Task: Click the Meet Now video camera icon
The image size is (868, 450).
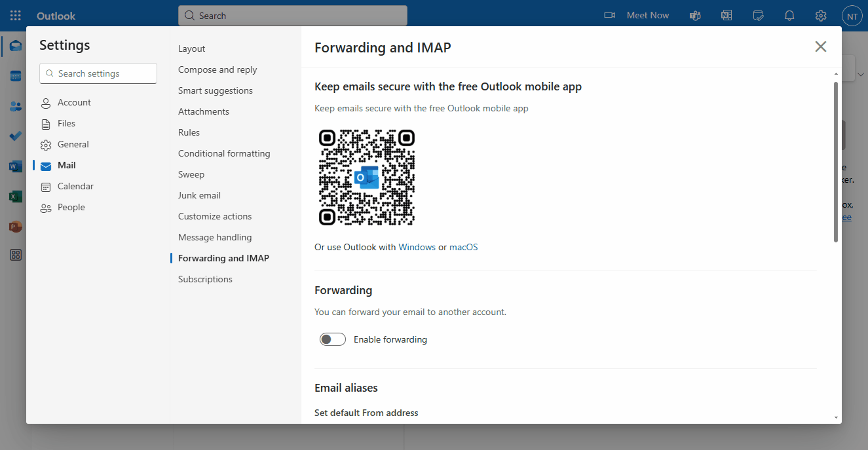Action: pos(609,15)
